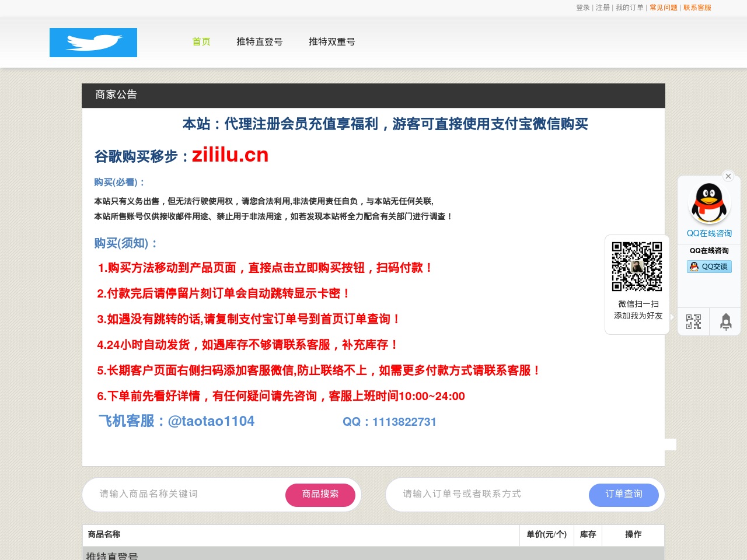Click the QQ交谈 chat button
This screenshot has width=747, height=560.
tap(709, 267)
